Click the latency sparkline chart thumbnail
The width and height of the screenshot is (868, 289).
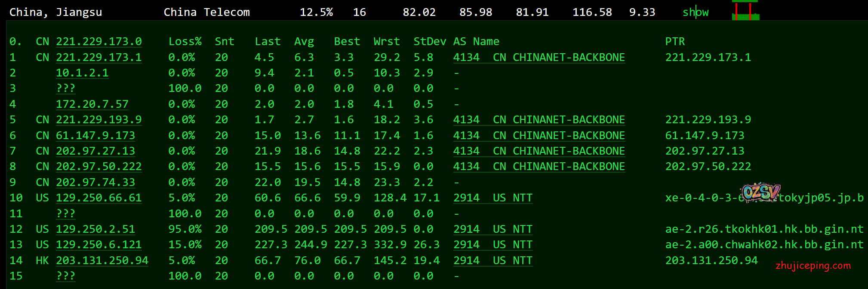745,11
